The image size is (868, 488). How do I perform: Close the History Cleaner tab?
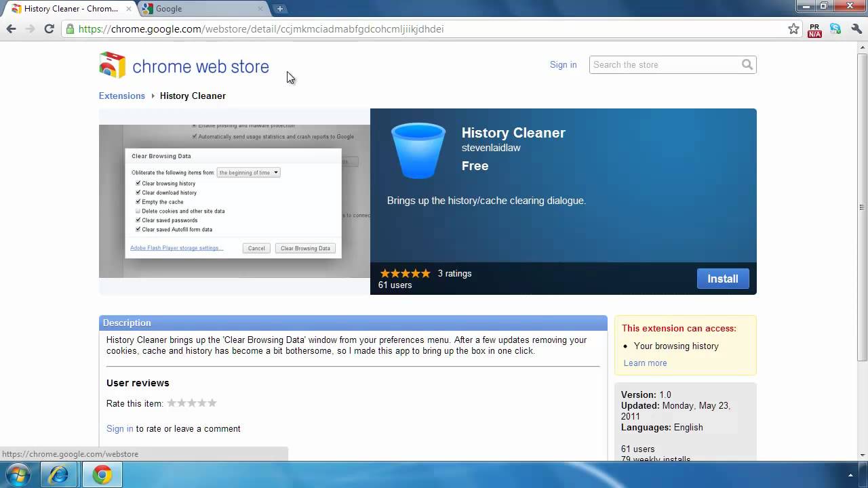[x=129, y=9]
